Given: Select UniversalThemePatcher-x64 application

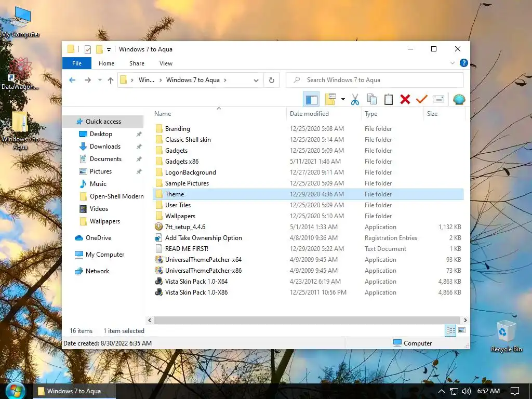Looking at the screenshot, I should [203, 260].
